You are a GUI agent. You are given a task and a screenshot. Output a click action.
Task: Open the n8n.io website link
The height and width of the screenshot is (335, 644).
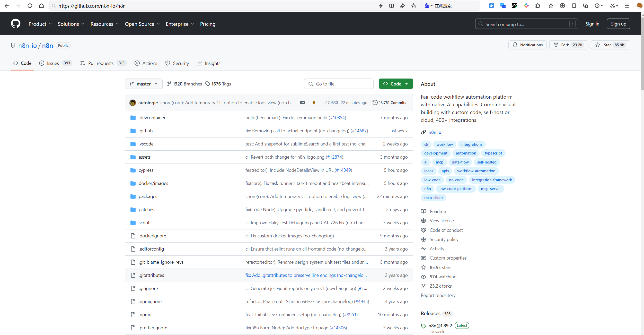pos(435,132)
